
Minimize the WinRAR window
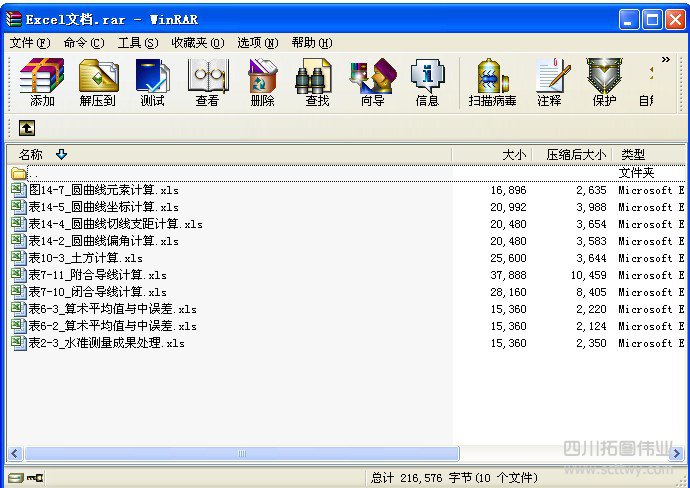click(x=629, y=20)
